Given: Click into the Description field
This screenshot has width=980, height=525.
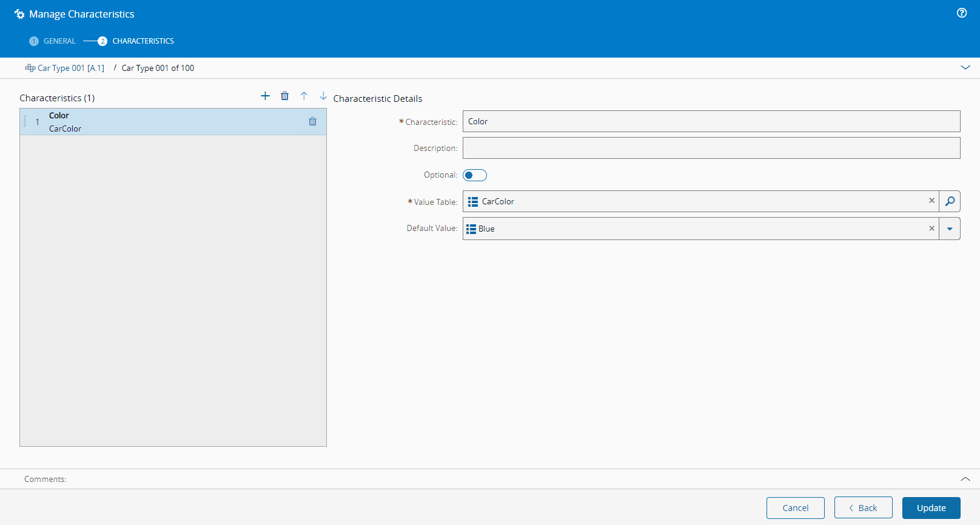Looking at the screenshot, I should (711, 148).
